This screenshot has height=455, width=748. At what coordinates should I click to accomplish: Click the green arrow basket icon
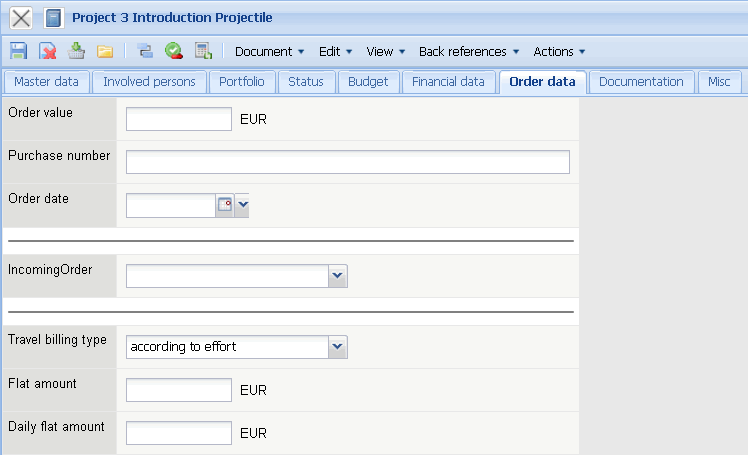(76, 51)
